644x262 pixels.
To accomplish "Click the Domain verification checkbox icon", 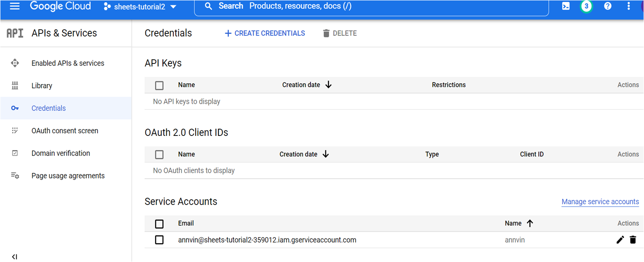I will (15, 153).
